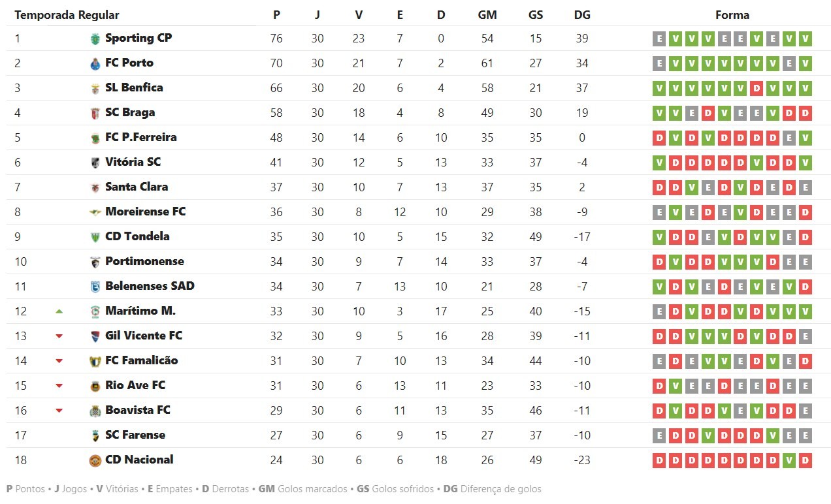Click the Forma column header
The height and width of the screenshot is (504, 831).
(x=732, y=15)
